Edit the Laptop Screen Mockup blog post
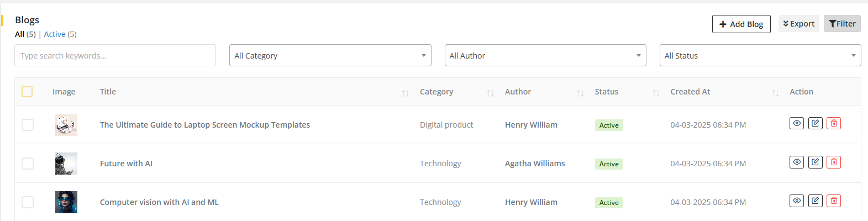868x221 pixels. point(815,123)
